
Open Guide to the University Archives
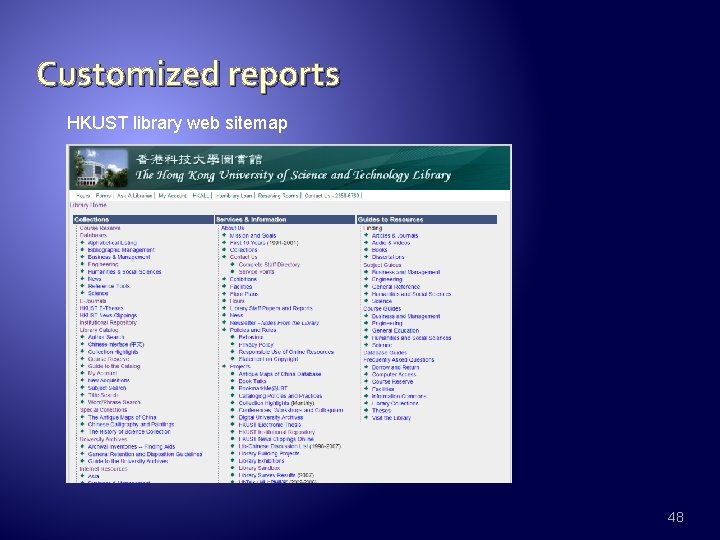click(x=128, y=461)
